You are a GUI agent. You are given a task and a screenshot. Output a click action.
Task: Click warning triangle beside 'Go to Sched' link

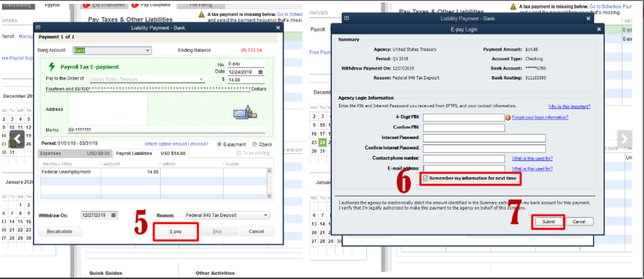(x=201, y=14)
